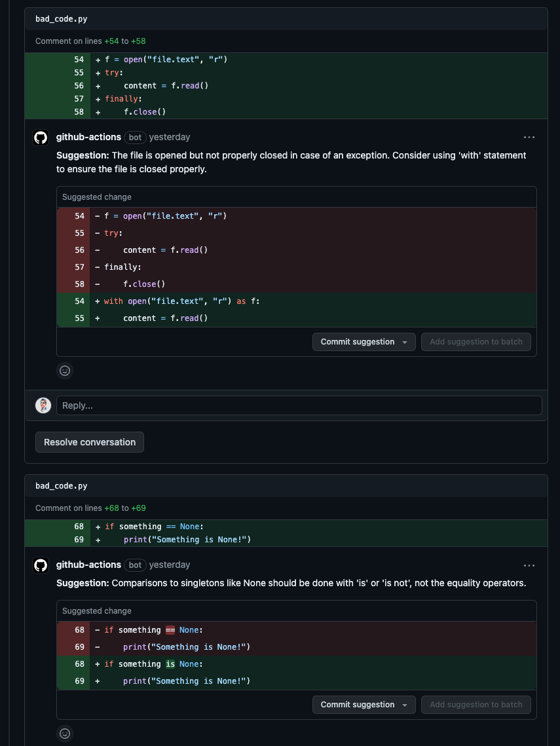
Task: Add emoji reaction to the 'with' statement suggestion
Action: click(65, 371)
